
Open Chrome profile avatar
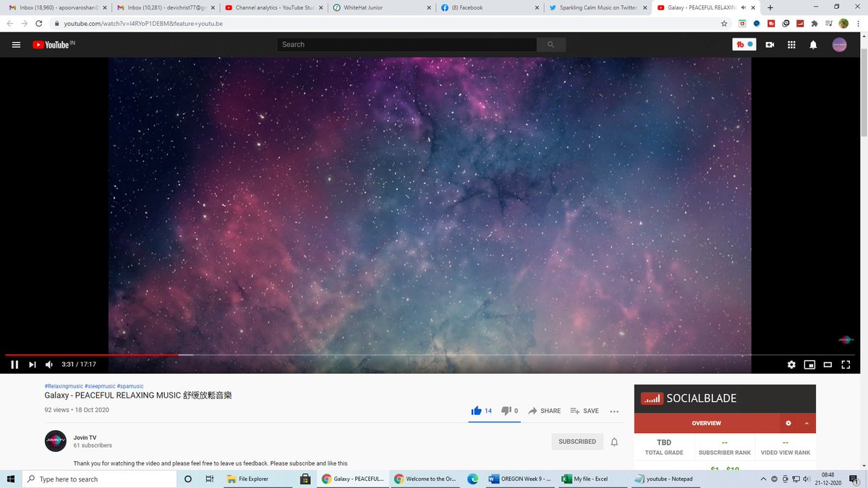[843, 23]
